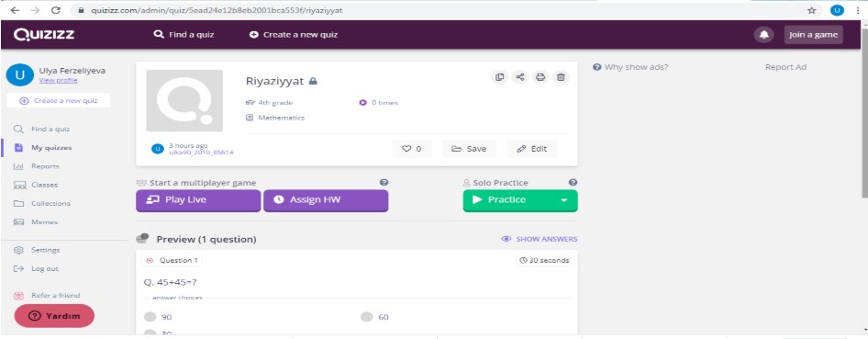The width and height of the screenshot is (868, 339).
Task: Click the Join a game button
Action: 813,34
